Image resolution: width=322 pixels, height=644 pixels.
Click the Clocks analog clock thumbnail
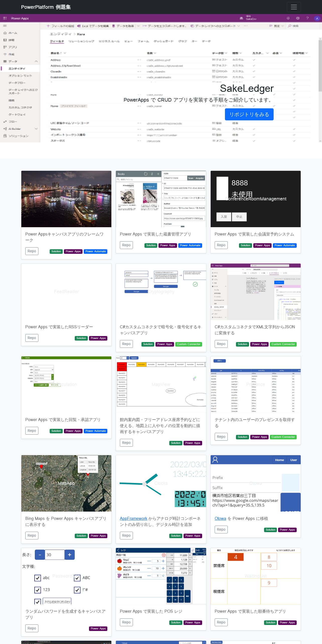click(x=161, y=483)
